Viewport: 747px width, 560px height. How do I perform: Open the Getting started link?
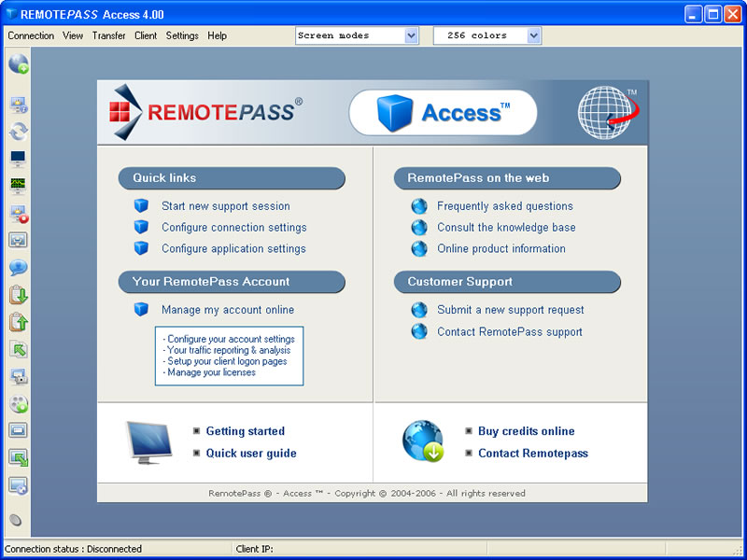tap(246, 431)
